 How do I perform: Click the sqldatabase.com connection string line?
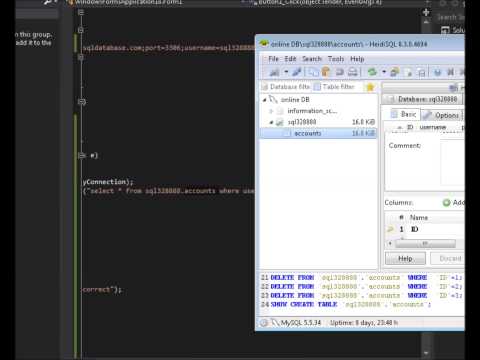click(x=168, y=48)
